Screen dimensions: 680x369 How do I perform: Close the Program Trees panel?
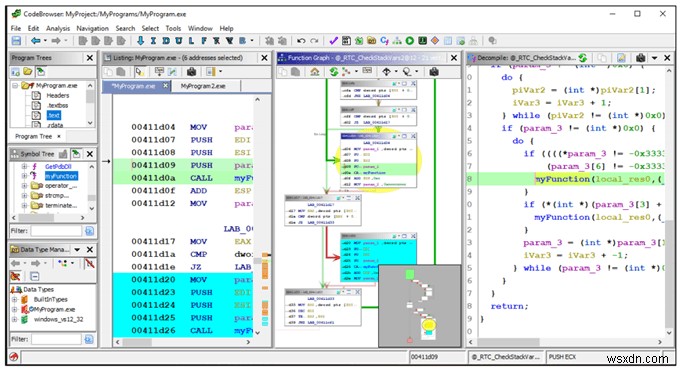coord(90,58)
